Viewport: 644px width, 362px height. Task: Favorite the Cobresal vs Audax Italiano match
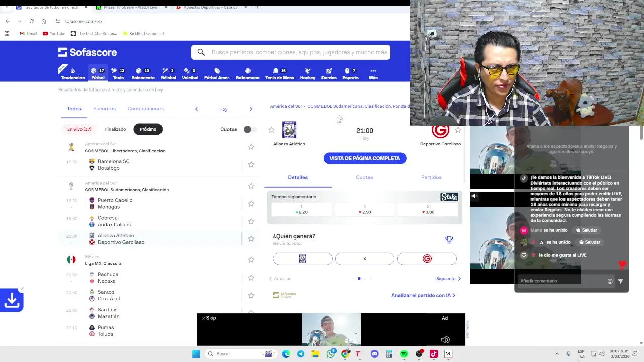coord(251,221)
